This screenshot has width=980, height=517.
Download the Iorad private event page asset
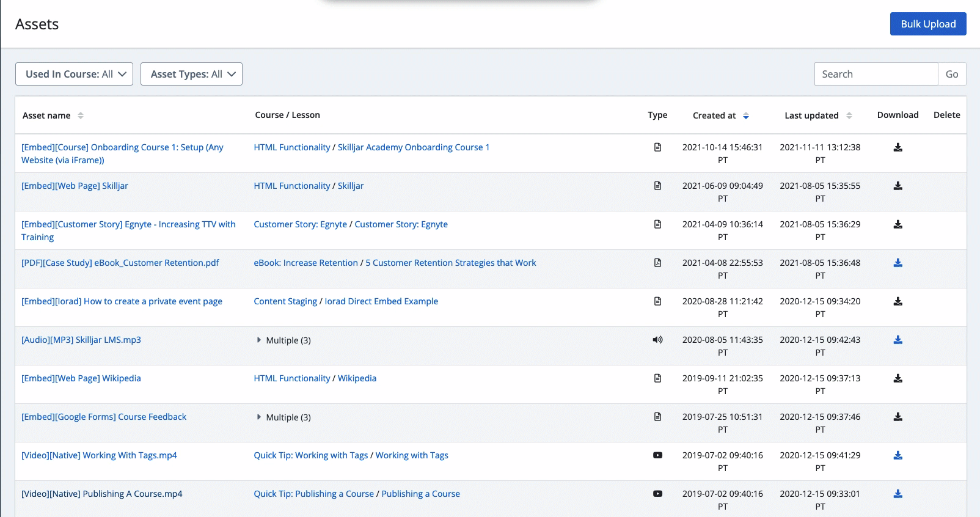(898, 301)
